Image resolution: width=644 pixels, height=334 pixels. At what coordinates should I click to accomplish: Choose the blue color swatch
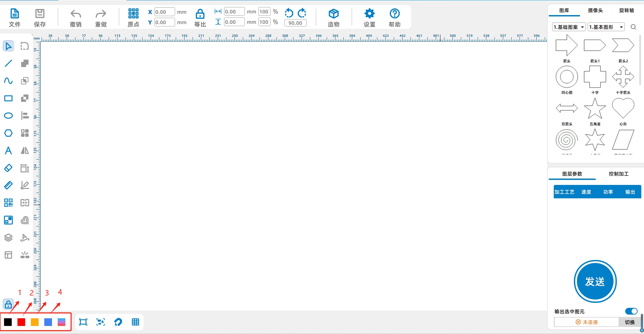pos(48,322)
